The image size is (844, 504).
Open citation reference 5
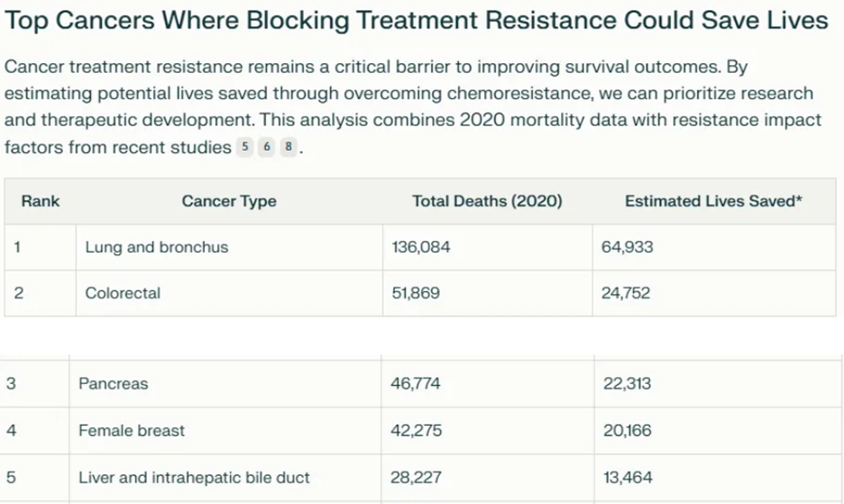pyautogui.click(x=246, y=148)
